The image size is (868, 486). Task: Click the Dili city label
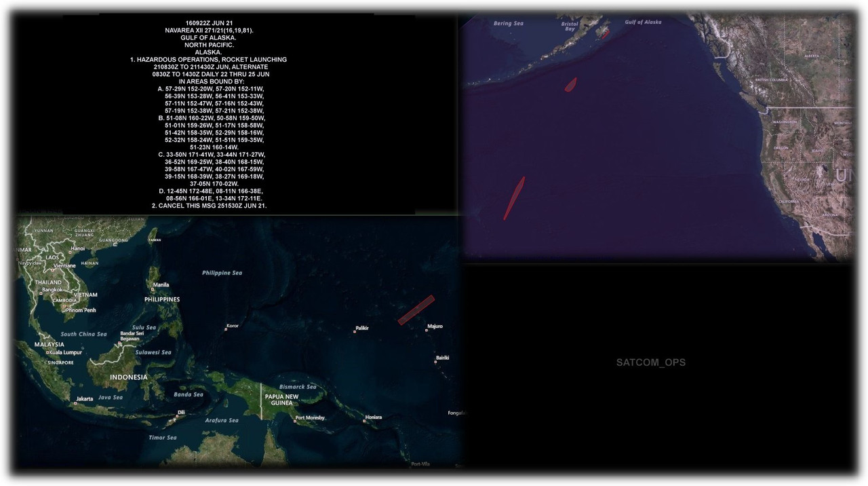pyautogui.click(x=181, y=413)
